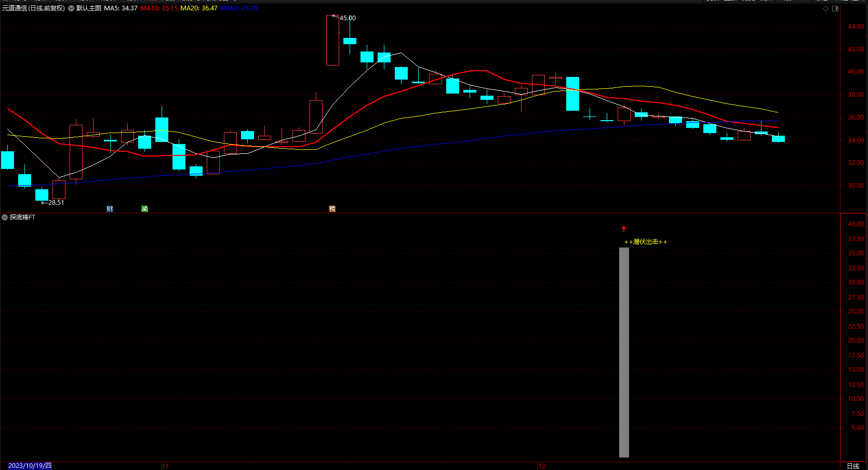Click the 28.51 low price label
This screenshot has width=868, height=470.
[x=56, y=202]
